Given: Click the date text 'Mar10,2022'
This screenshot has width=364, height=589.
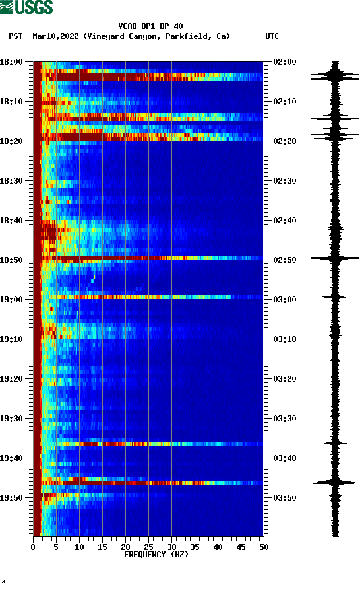Looking at the screenshot, I should pos(55,36).
